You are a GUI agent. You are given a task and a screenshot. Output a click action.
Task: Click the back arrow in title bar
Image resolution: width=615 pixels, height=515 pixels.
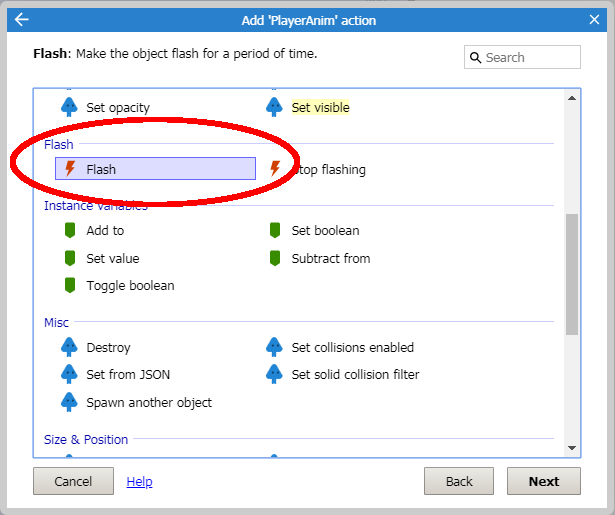tap(22, 19)
